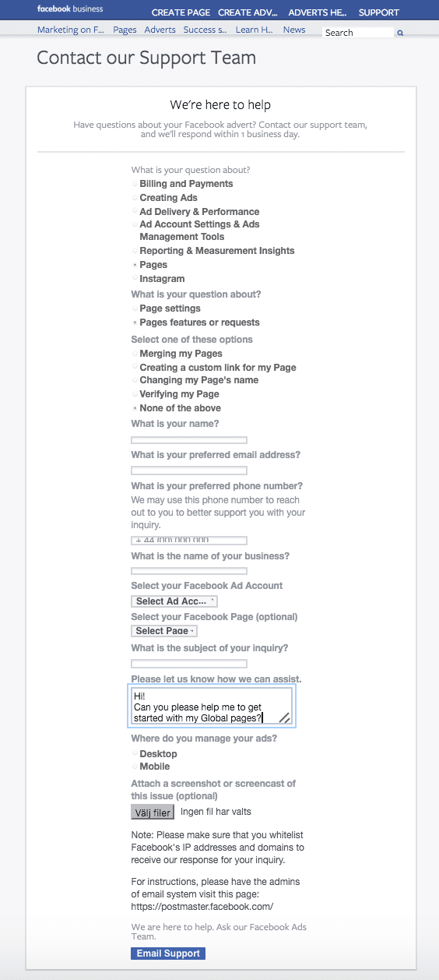Open the Select Ad Account dropdown
The width and height of the screenshot is (439, 980).
click(174, 601)
